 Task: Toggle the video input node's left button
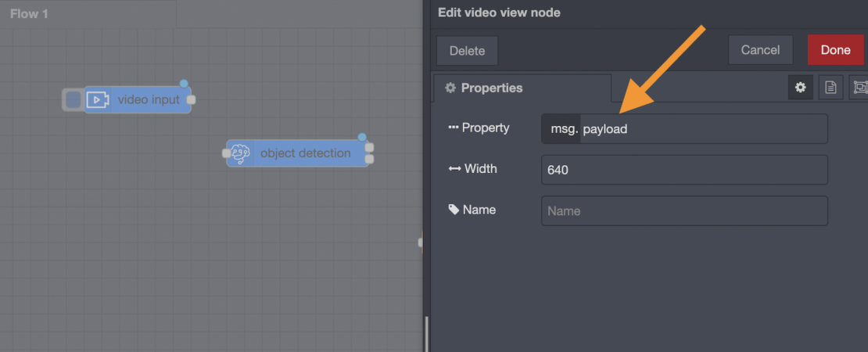point(73,100)
